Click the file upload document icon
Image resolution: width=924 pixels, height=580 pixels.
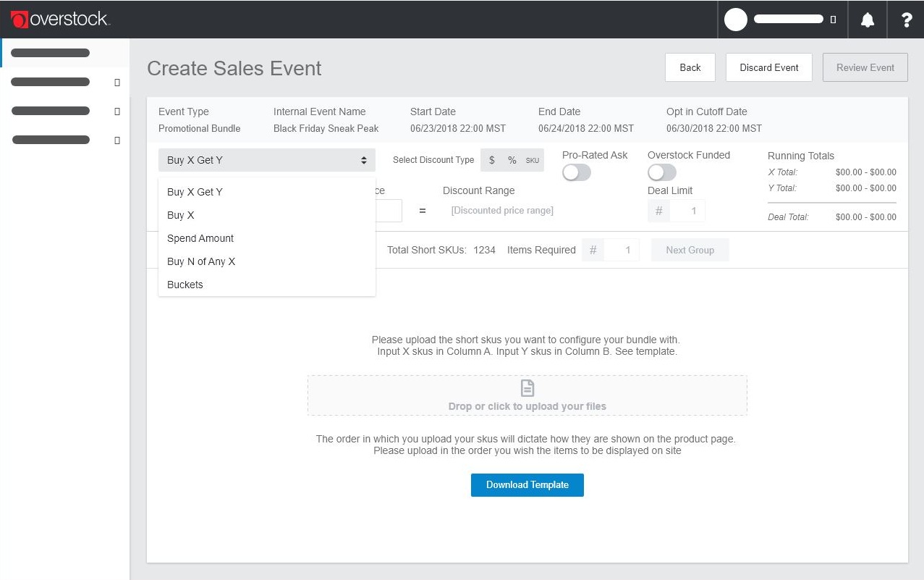pyautogui.click(x=527, y=389)
